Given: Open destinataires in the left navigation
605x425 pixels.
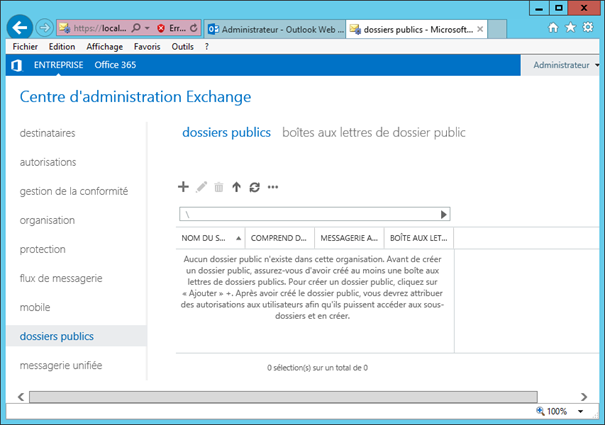Looking at the screenshot, I should pyautogui.click(x=47, y=133).
